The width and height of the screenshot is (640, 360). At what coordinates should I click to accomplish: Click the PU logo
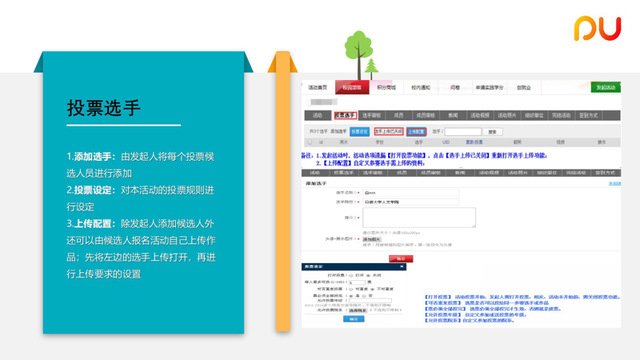(597, 28)
